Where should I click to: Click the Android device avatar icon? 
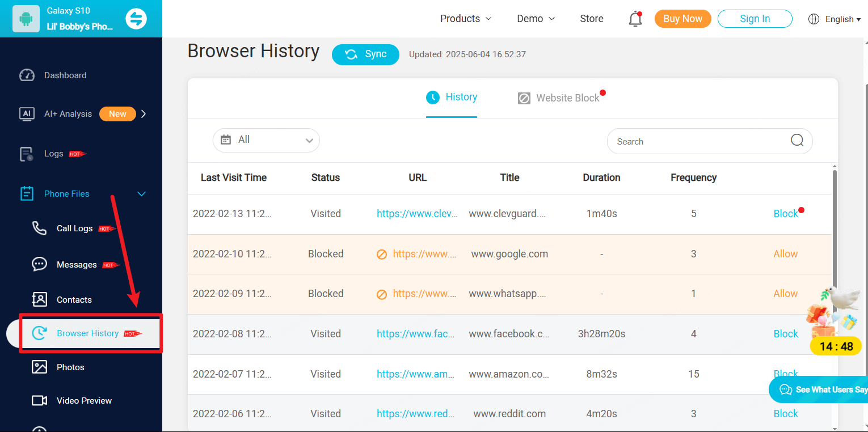pos(26,19)
